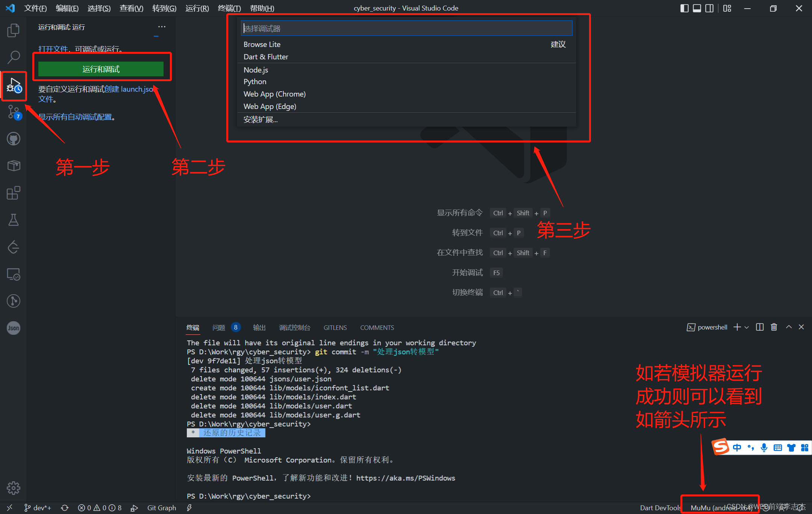Switch to the 调试控制台 tab
The height and width of the screenshot is (514, 812).
(x=294, y=328)
